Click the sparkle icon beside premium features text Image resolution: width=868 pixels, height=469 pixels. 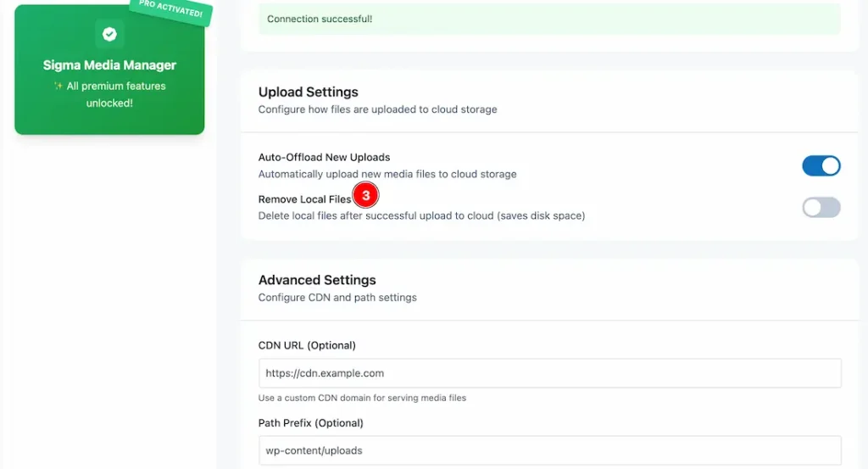tap(58, 86)
